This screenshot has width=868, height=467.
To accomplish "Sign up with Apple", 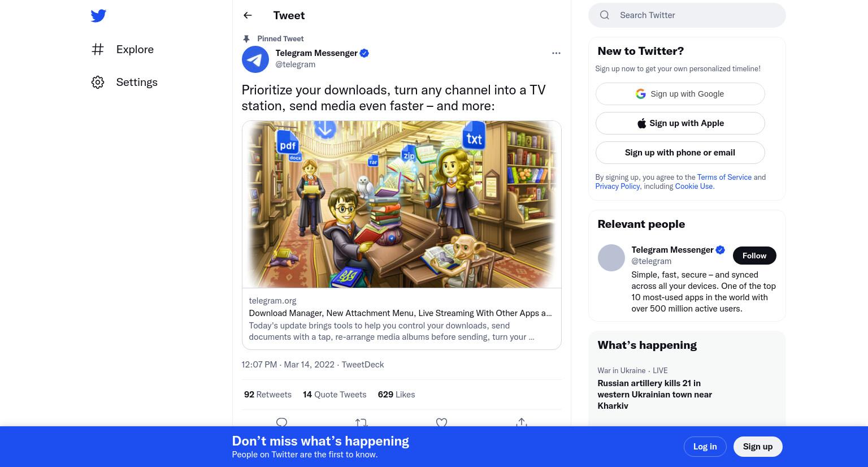I will click(x=680, y=123).
